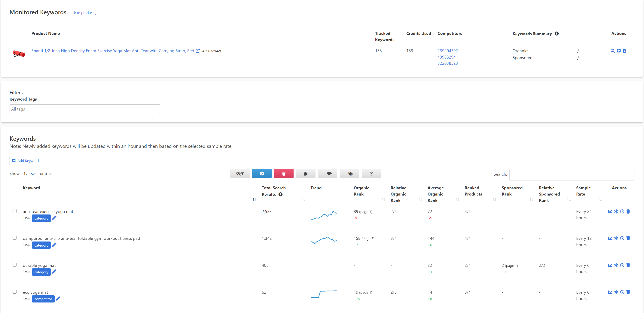Open the hidden-eye column visibility dropdown

(240, 174)
